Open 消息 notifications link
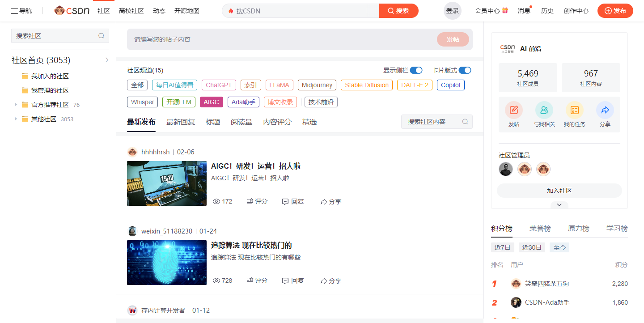 point(524,11)
